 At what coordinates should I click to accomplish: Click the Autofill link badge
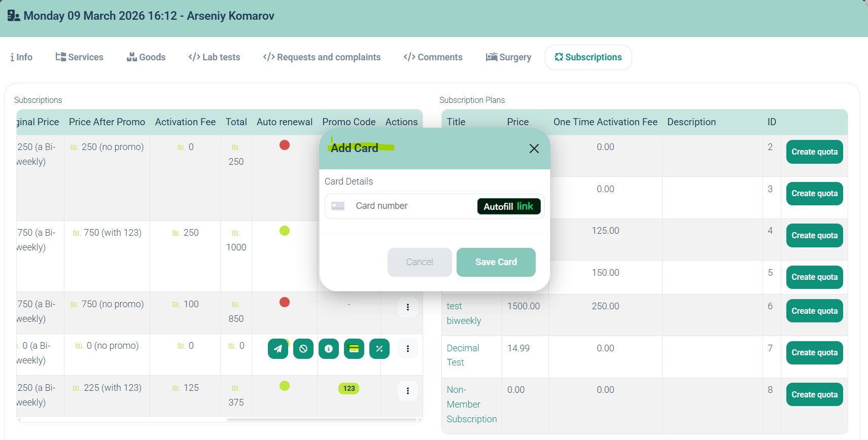508,206
